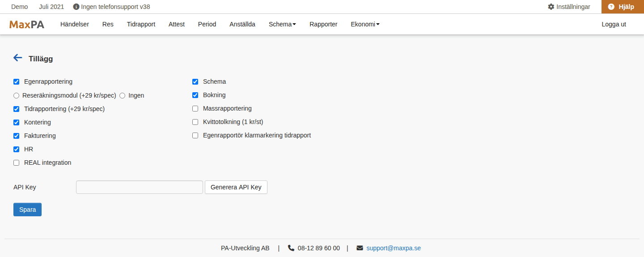Enable the Massrapportering checkbox
This screenshot has width=644, height=257.
(x=195, y=109)
